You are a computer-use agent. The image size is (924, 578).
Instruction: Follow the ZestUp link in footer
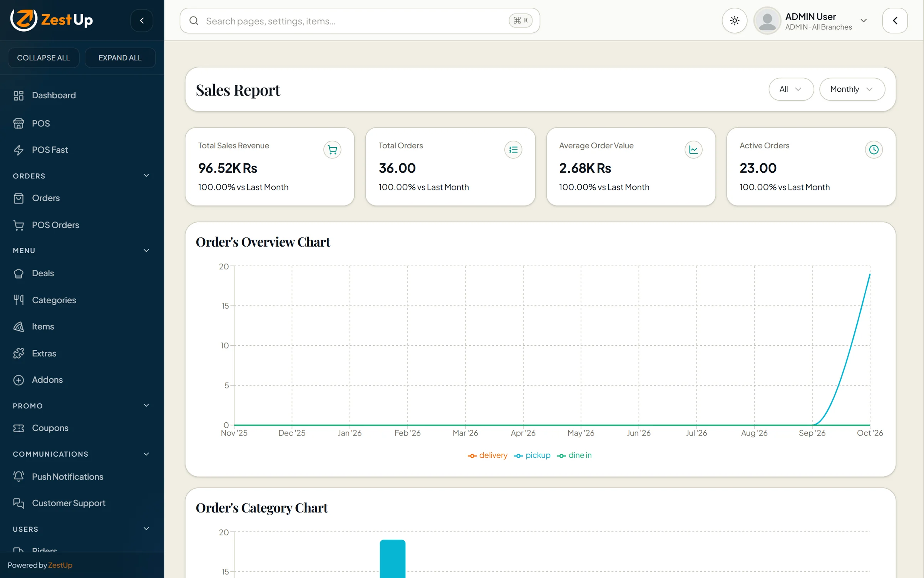click(x=60, y=565)
